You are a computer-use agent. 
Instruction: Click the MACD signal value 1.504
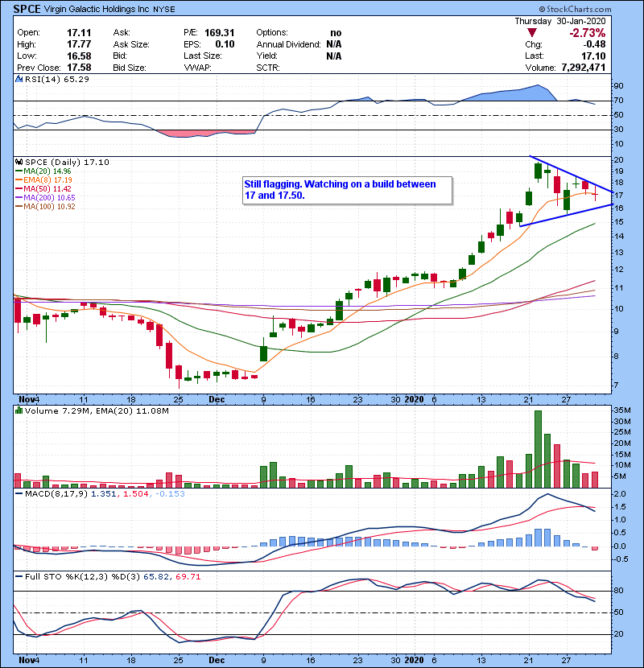136,494
